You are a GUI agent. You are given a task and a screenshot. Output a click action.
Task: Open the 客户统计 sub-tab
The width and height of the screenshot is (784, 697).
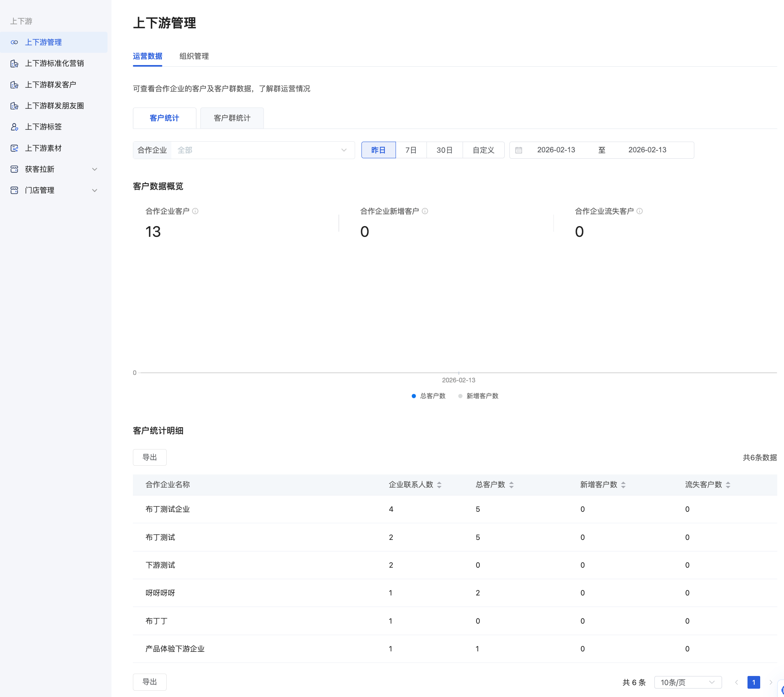pyautogui.click(x=164, y=118)
